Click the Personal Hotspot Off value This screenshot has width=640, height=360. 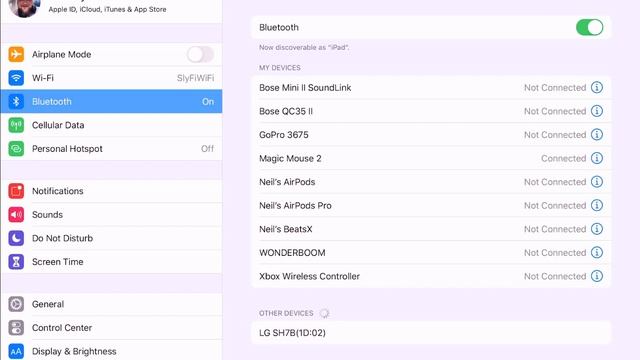(x=207, y=149)
